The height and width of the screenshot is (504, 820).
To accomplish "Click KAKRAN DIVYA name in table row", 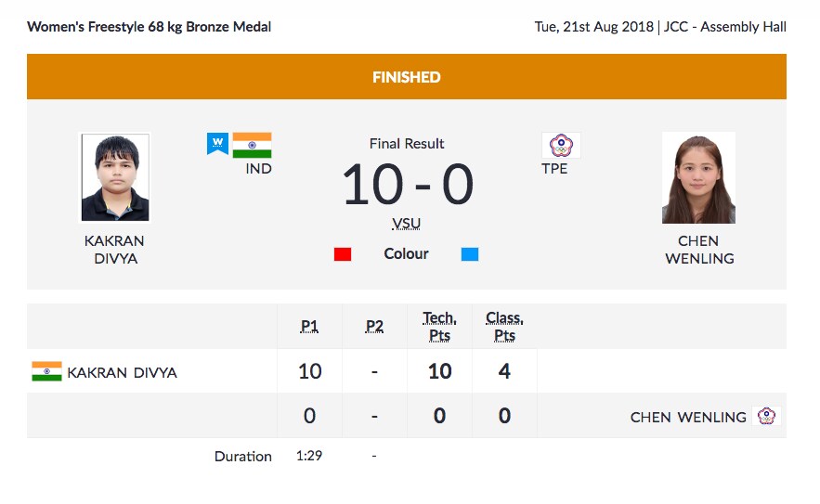I will [x=122, y=373].
